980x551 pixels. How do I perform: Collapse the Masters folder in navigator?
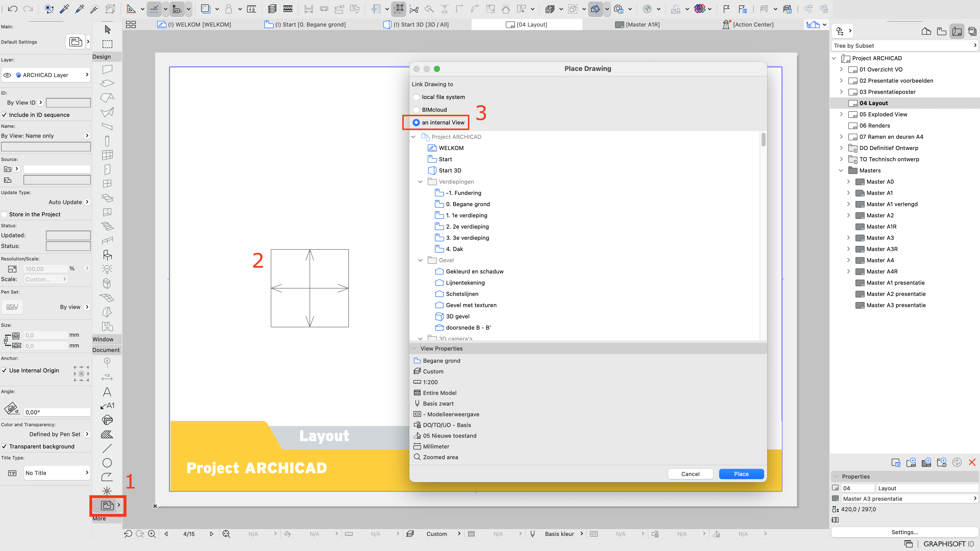(x=841, y=170)
